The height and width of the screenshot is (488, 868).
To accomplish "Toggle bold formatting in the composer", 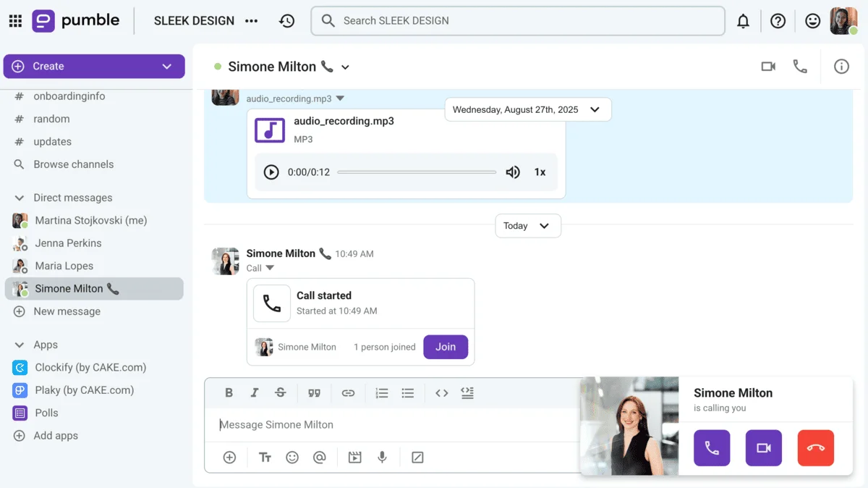I will [229, 392].
